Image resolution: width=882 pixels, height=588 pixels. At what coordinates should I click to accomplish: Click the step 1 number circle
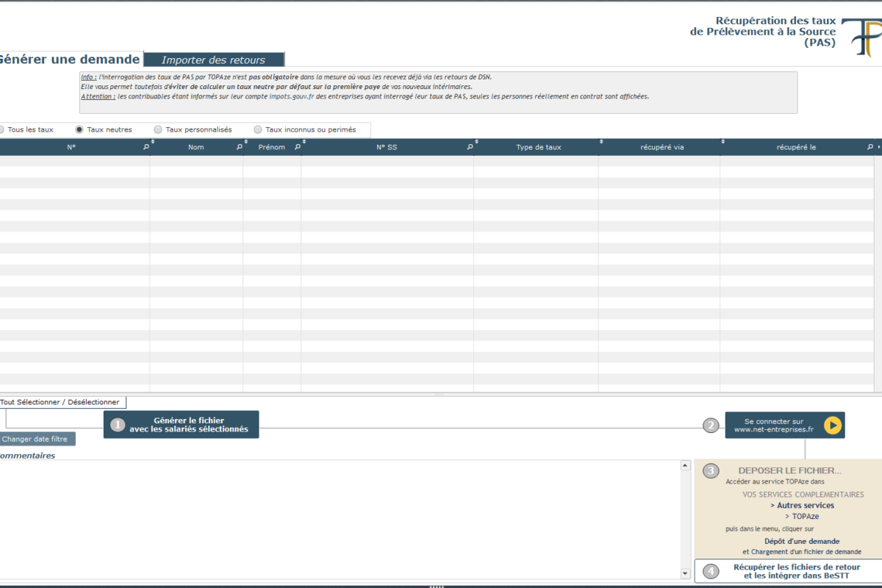point(118,425)
